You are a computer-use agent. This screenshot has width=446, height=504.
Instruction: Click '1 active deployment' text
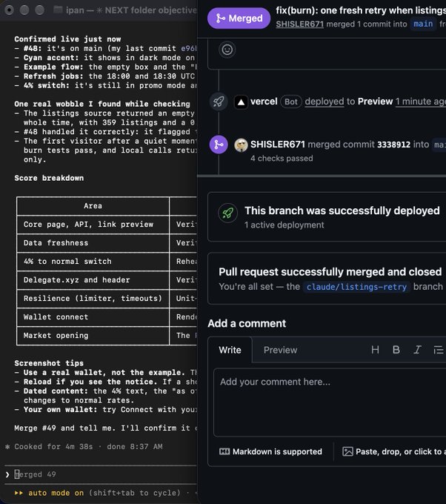(x=284, y=225)
